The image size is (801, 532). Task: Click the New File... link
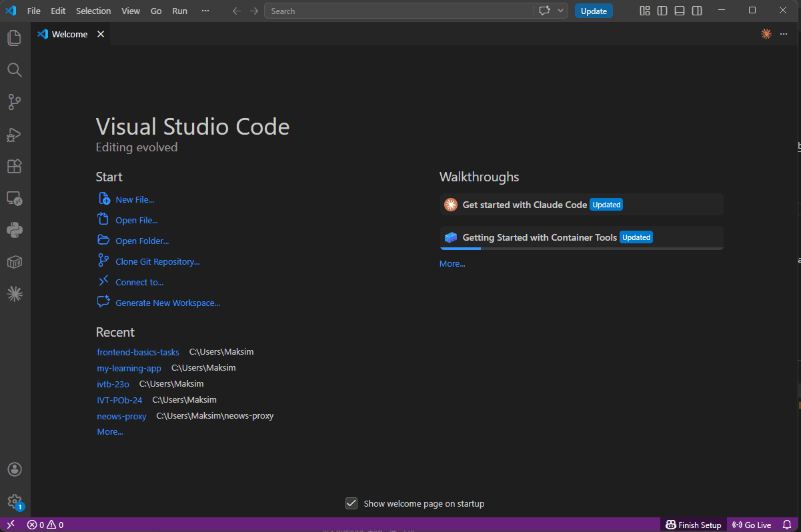[135, 199]
